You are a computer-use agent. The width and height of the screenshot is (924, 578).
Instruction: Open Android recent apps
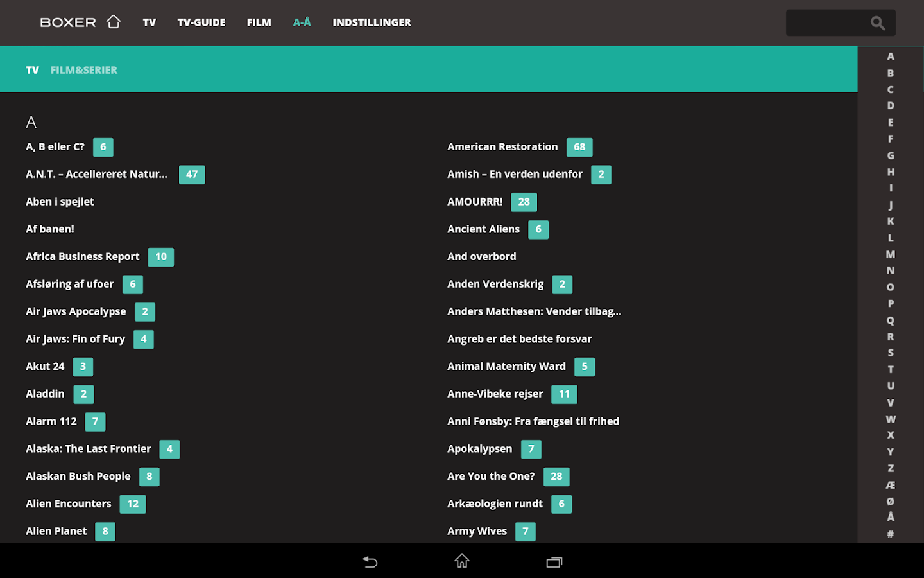pyautogui.click(x=554, y=562)
